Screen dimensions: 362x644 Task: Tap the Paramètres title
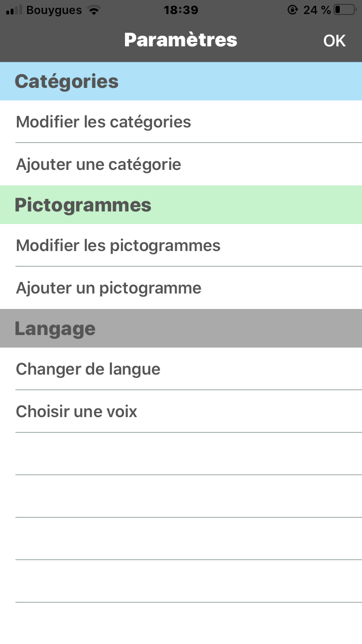181,40
